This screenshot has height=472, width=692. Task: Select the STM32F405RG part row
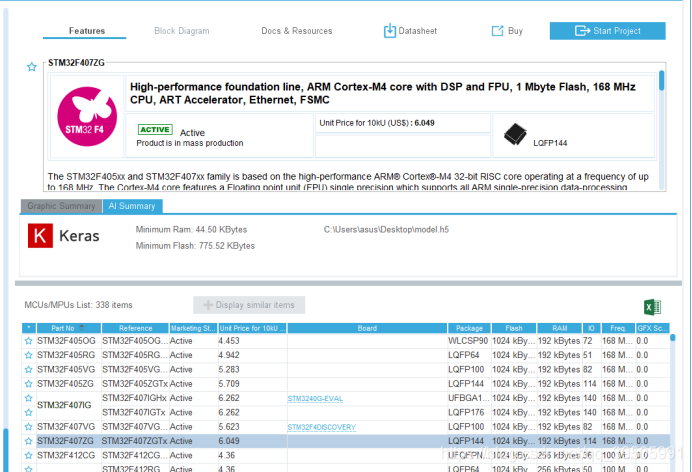point(346,355)
